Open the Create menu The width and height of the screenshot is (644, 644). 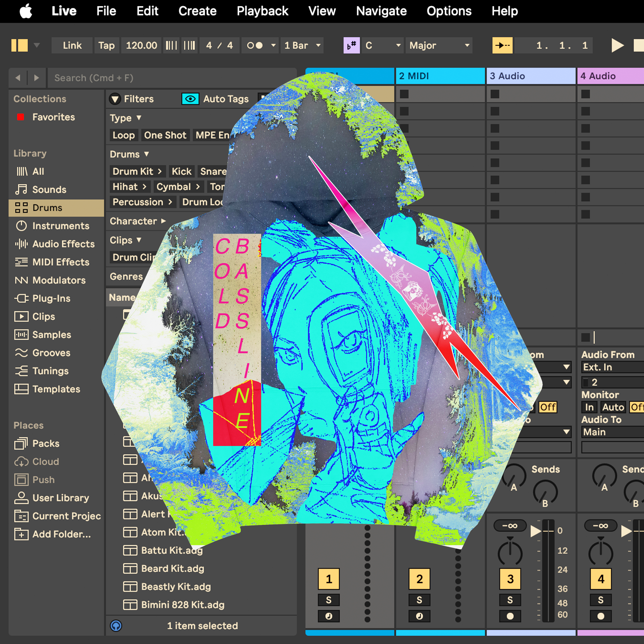(197, 11)
